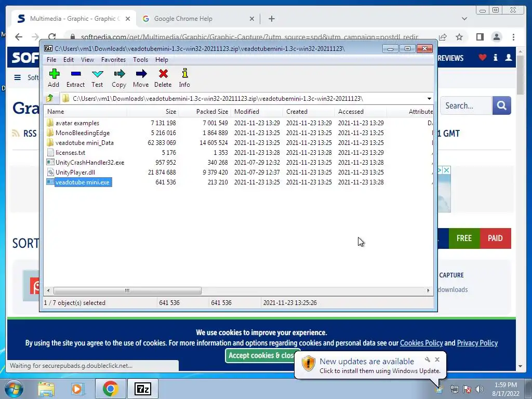Screen dimensions: 532x399
Task: Dismiss the New updates notification balloon
Action: coord(437,360)
